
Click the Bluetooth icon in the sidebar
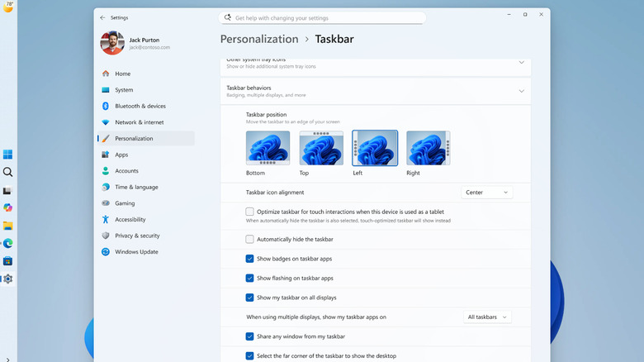coord(106,106)
